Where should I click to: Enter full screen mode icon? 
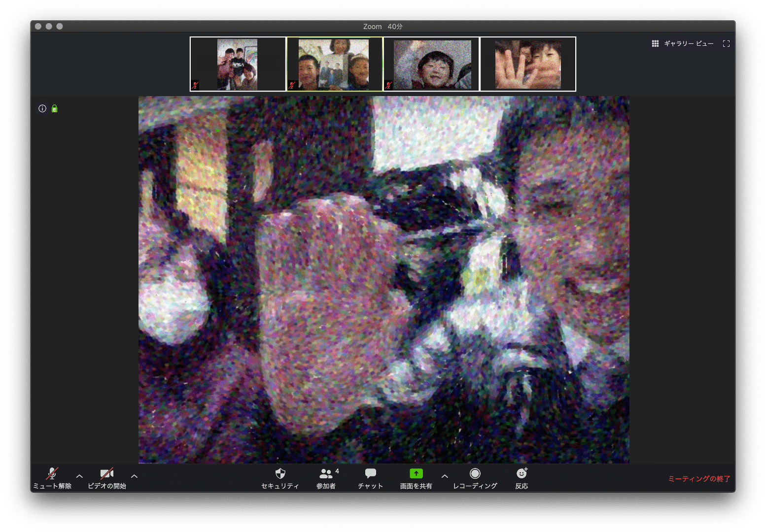[726, 44]
